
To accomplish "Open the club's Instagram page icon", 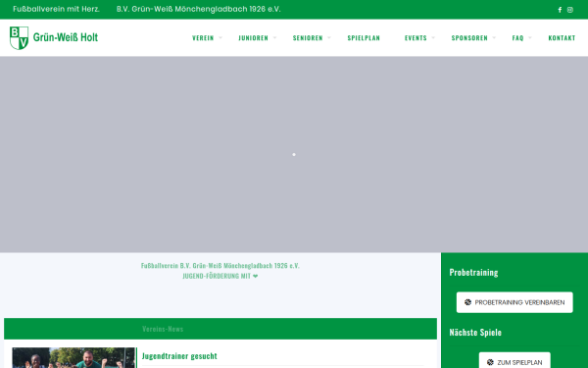I will click(570, 10).
